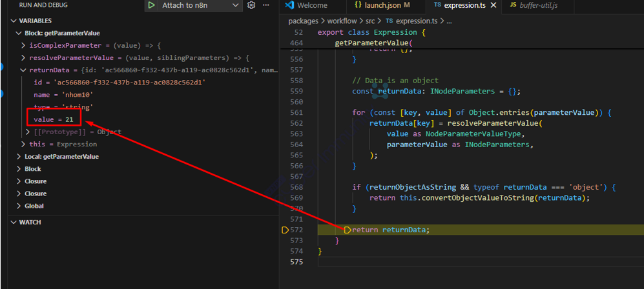644x289 pixels.
Task: Close the expression.ts tab
Action: pyautogui.click(x=493, y=5)
